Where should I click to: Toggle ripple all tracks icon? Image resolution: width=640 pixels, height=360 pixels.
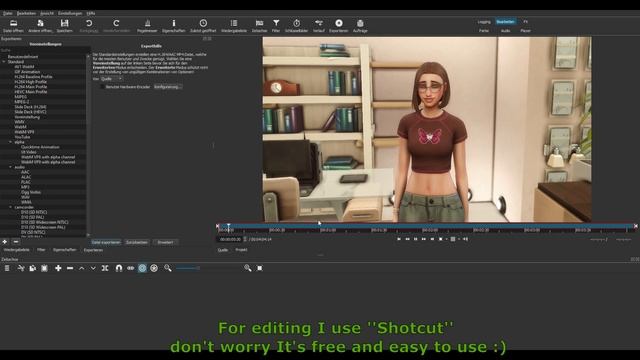pyautogui.click(x=142, y=268)
